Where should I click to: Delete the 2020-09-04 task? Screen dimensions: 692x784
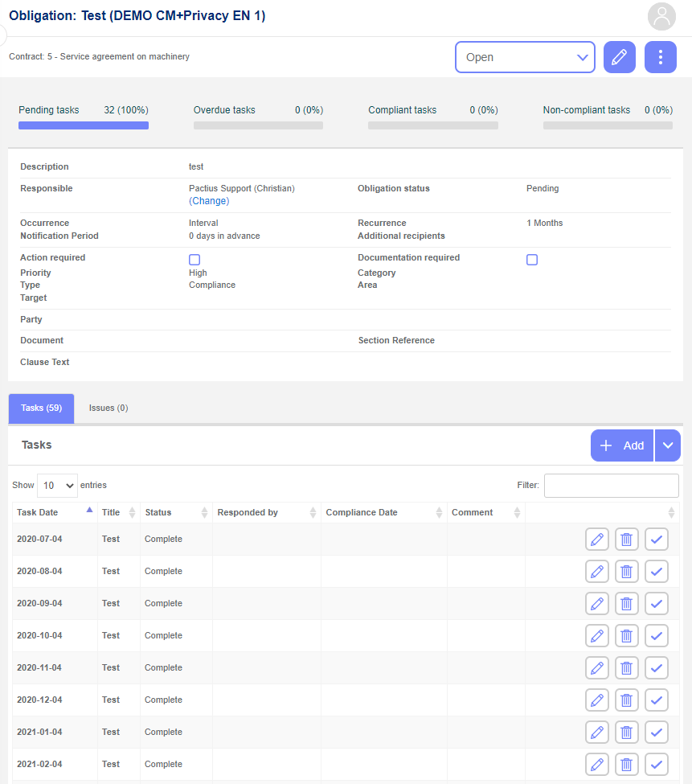(x=627, y=604)
